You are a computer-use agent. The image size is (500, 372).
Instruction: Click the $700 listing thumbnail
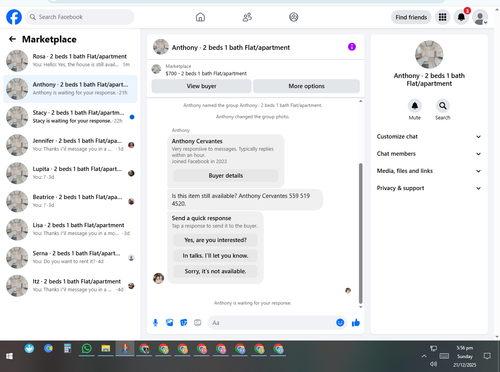tap(156, 69)
